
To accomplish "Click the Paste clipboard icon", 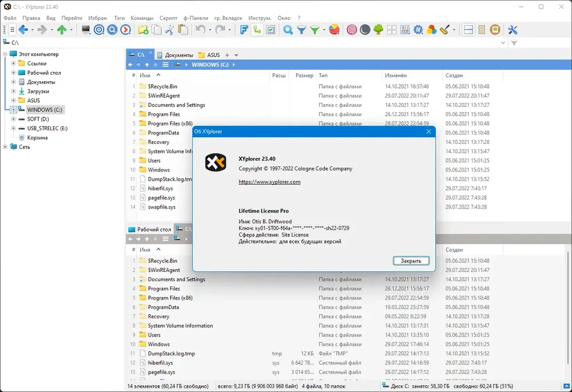I will (x=183, y=30).
